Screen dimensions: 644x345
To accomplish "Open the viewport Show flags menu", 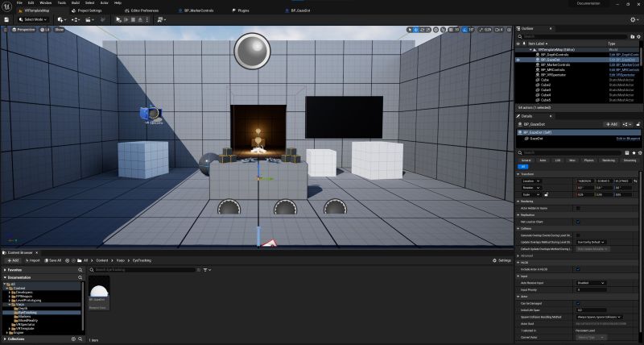I will coord(60,30).
